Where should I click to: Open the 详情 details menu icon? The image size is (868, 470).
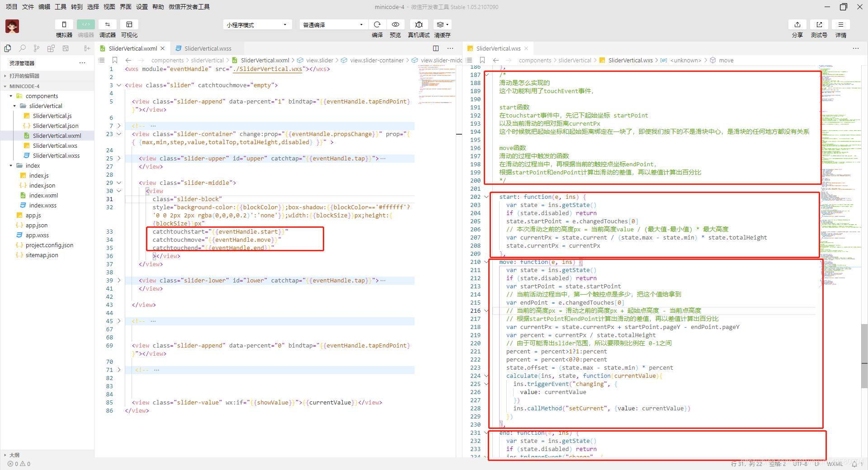[x=841, y=24]
